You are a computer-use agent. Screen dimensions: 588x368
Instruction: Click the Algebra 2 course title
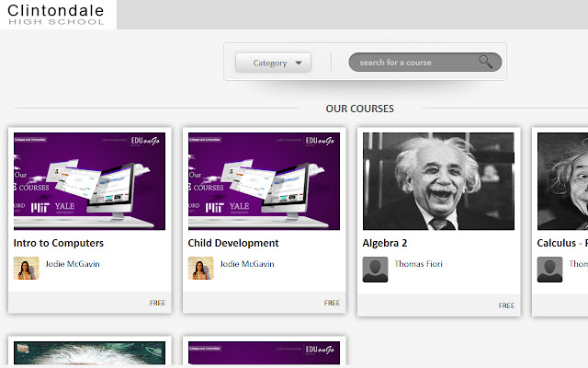point(385,243)
